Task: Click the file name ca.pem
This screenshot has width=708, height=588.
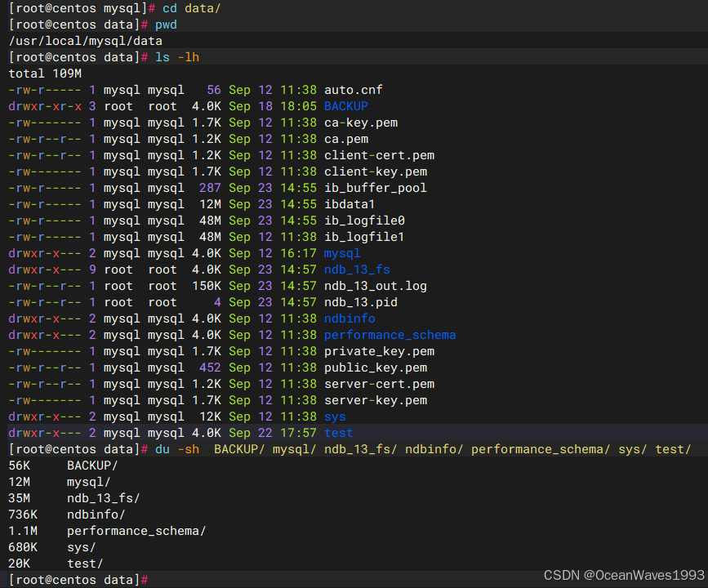Action: [346, 139]
